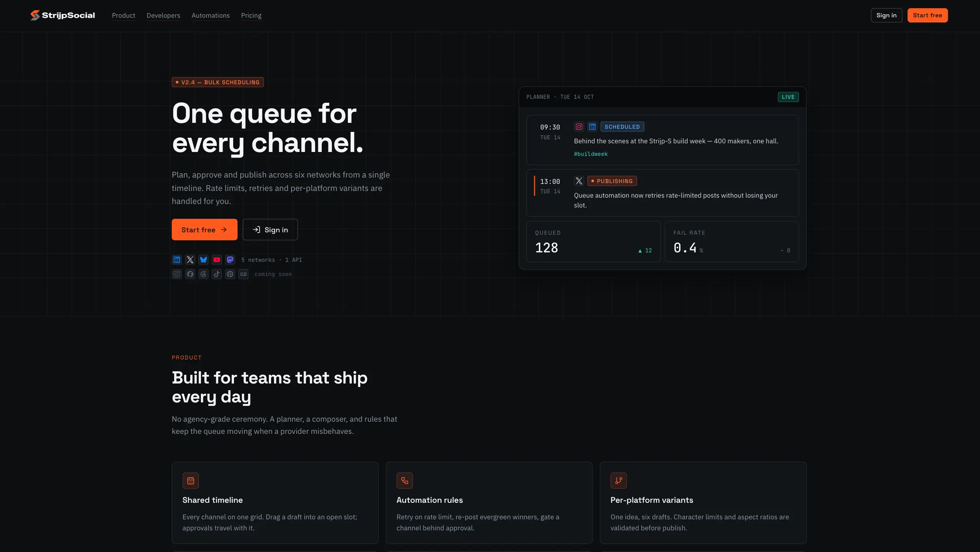980x552 pixels.
Task: Click the greyed TikTok coming-soon icon
Action: [x=217, y=274]
